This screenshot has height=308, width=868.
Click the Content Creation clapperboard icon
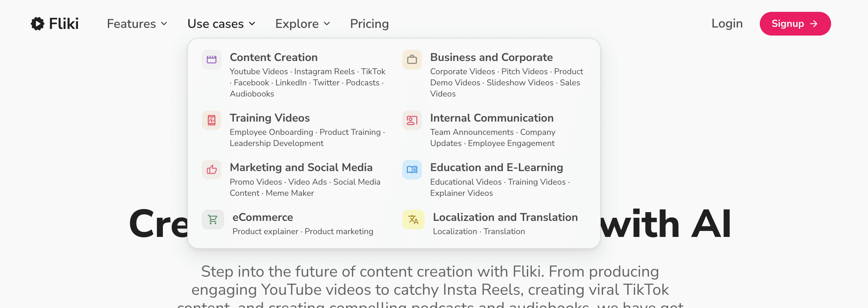(212, 60)
